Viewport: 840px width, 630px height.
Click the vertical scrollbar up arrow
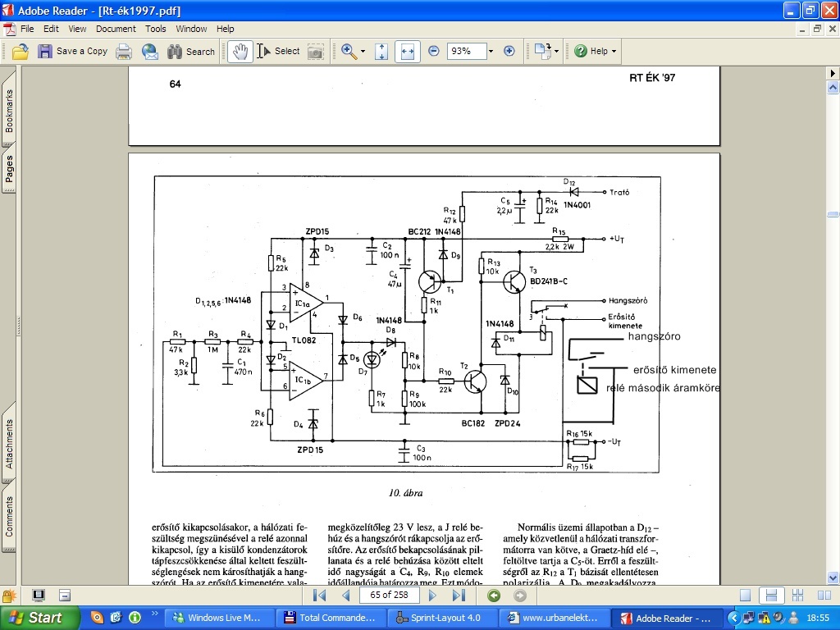[x=833, y=87]
